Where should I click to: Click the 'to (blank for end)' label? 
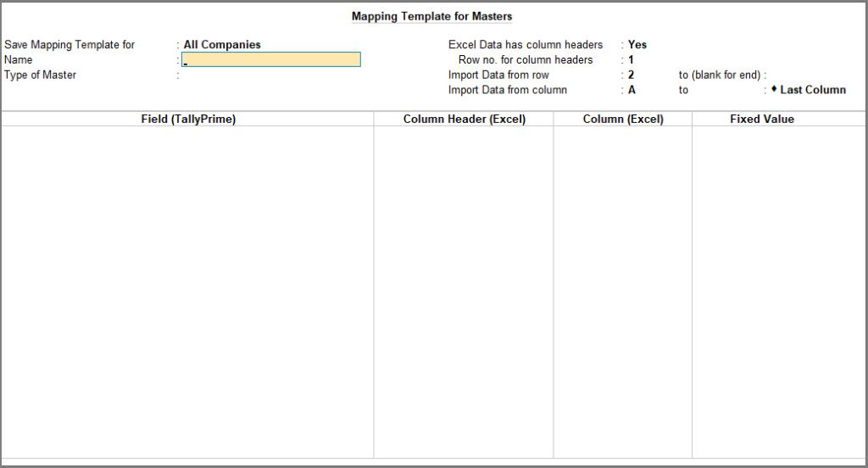720,75
